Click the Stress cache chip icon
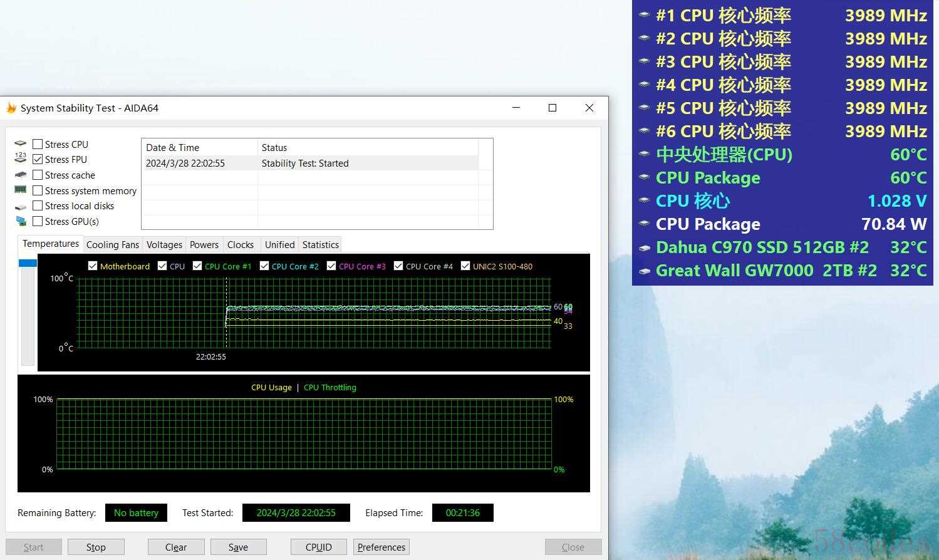 [x=21, y=175]
